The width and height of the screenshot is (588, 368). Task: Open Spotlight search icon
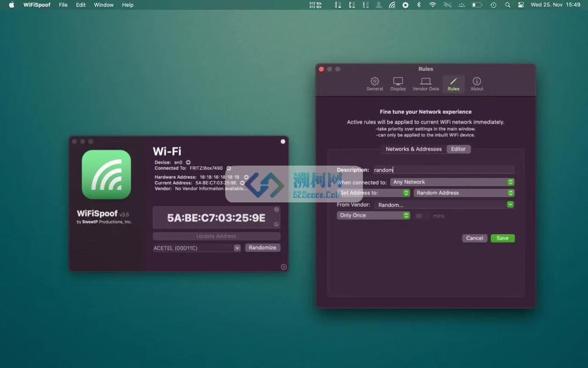point(507,5)
